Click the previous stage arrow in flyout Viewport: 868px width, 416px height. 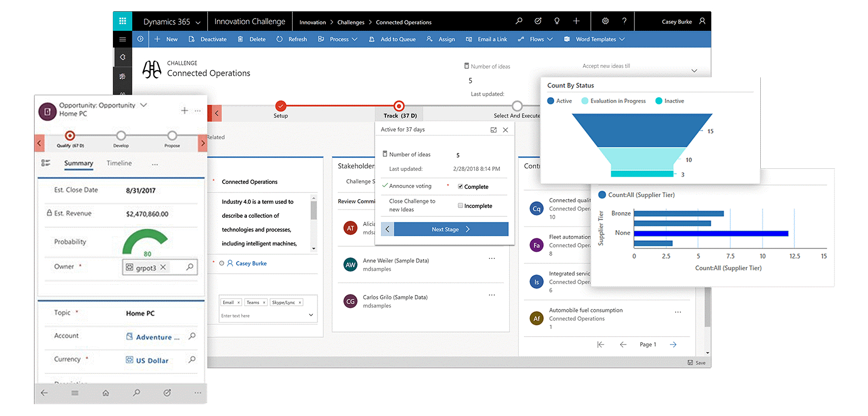point(388,229)
